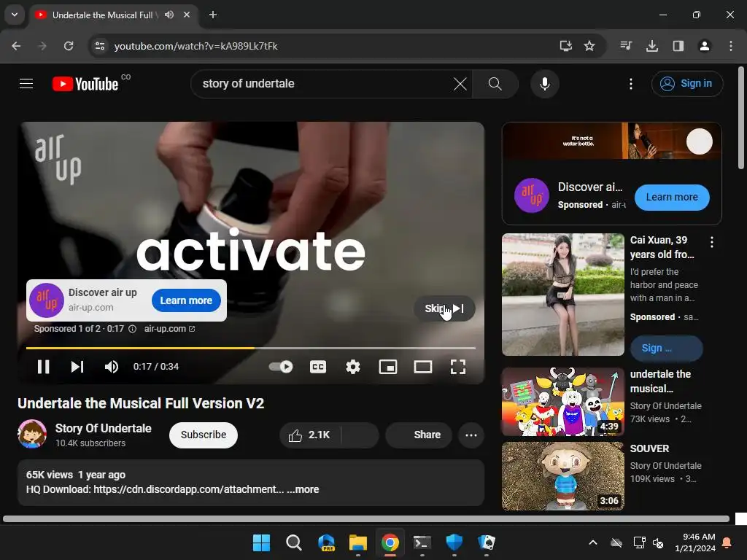Screen dimensions: 747x560
Task: Click air up logo in sidebar ad
Action: (x=532, y=195)
